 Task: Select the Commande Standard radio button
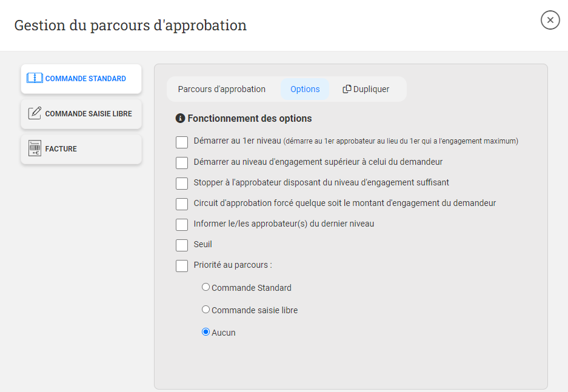pyautogui.click(x=205, y=287)
